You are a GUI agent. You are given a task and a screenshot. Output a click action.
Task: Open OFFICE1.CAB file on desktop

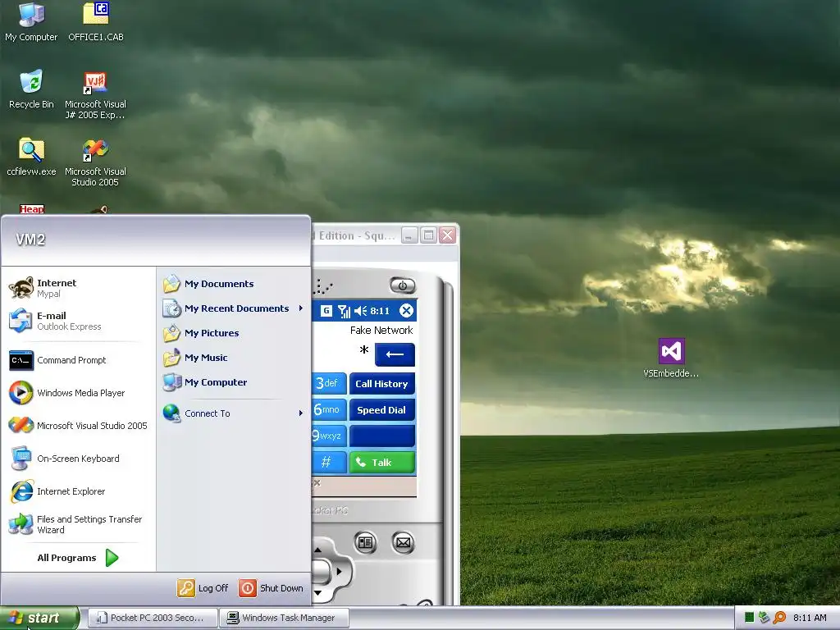coord(96,21)
